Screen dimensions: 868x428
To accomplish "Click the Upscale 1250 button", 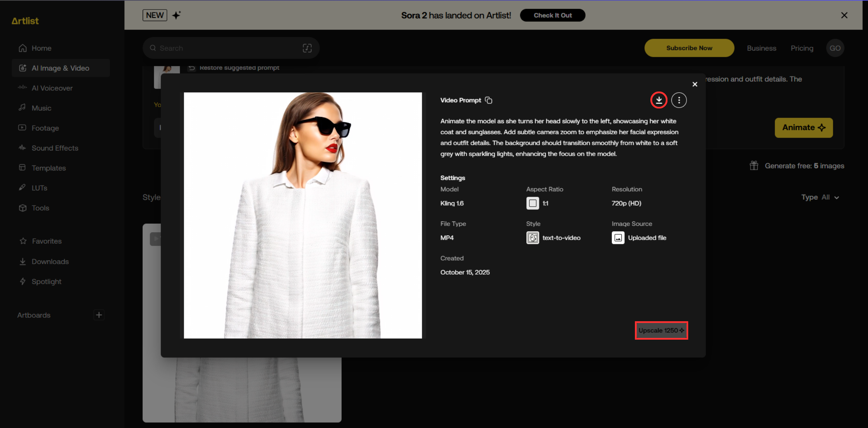I will (661, 330).
